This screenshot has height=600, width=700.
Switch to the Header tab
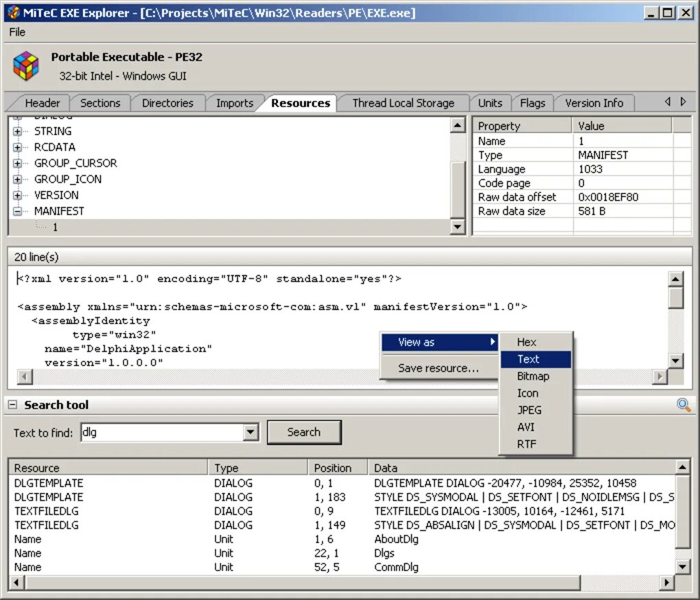(x=43, y=103)
